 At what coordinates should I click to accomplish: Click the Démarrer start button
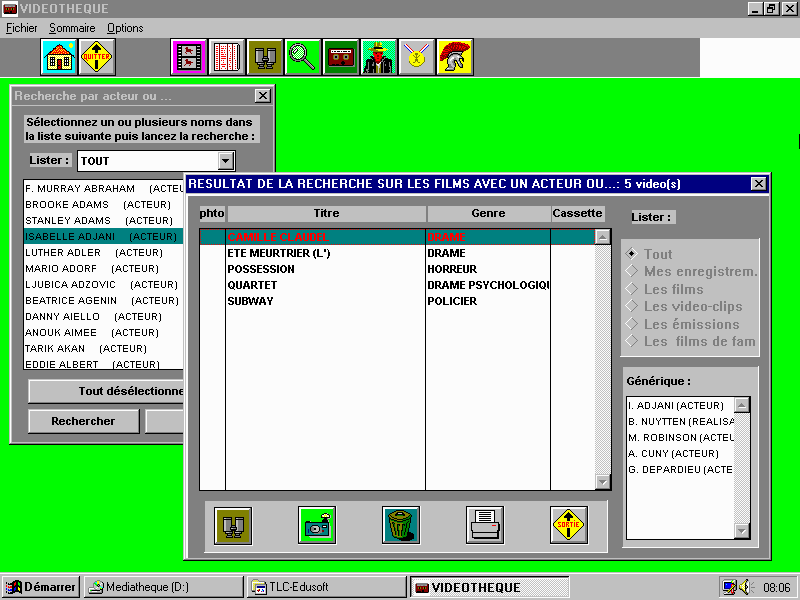click(x=41, y=587)
